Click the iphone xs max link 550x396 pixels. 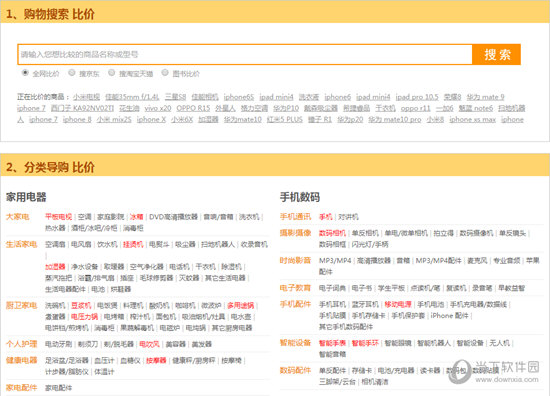tap(472, 119)
